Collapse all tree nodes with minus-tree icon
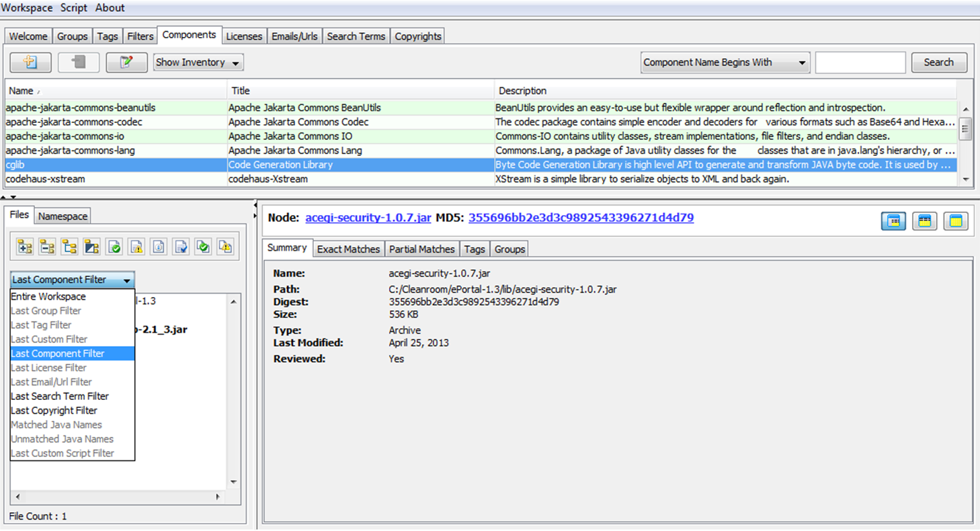Image resolution: width=980 pixels, height=531 pixels. coord(47,247)
